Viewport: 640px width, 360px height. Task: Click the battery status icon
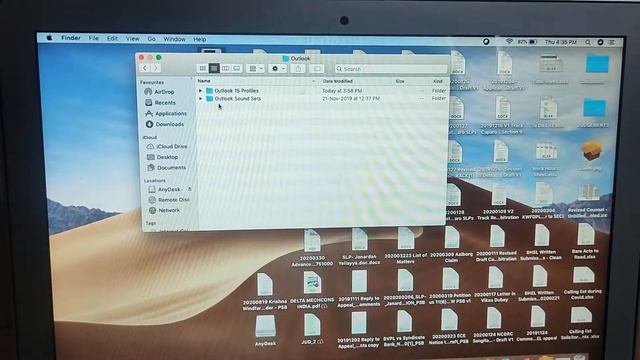click(x=533, y=42)
